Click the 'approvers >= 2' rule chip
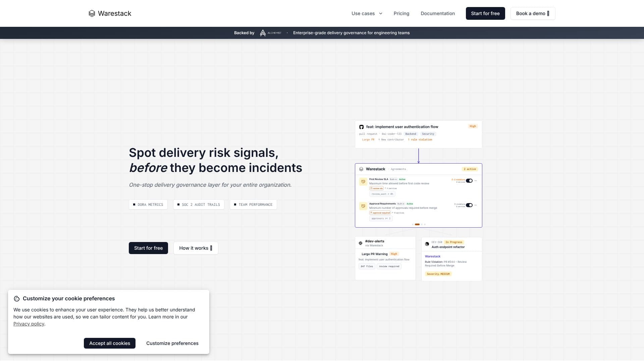This screenshot has height=362, width=644. pyautogui.click(x=381, y=219)
